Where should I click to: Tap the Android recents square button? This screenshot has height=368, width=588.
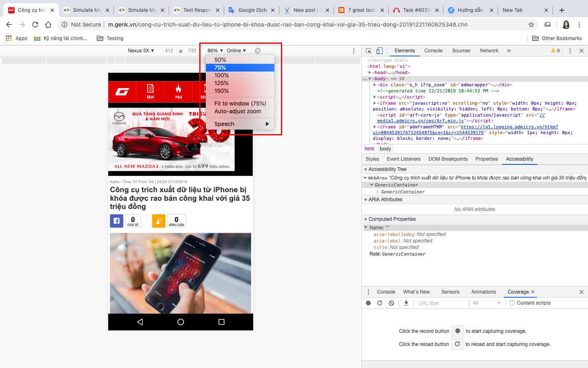221,322
